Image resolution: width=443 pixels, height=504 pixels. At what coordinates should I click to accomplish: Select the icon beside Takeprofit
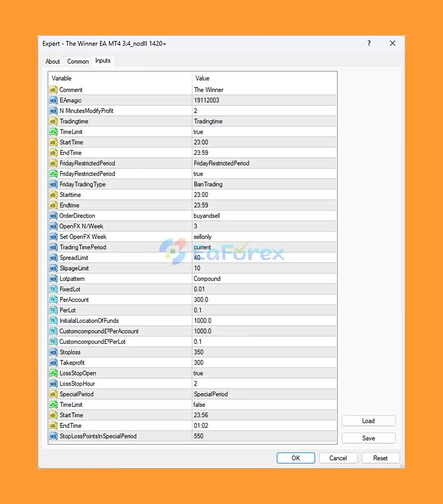[x=53, y=363]
